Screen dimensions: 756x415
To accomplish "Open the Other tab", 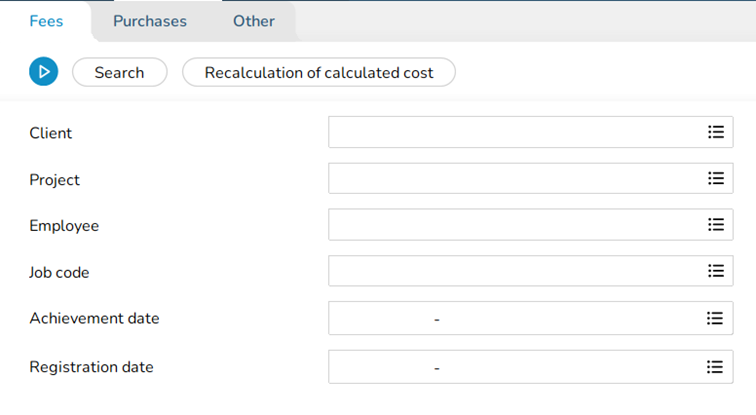I will 254,21.
